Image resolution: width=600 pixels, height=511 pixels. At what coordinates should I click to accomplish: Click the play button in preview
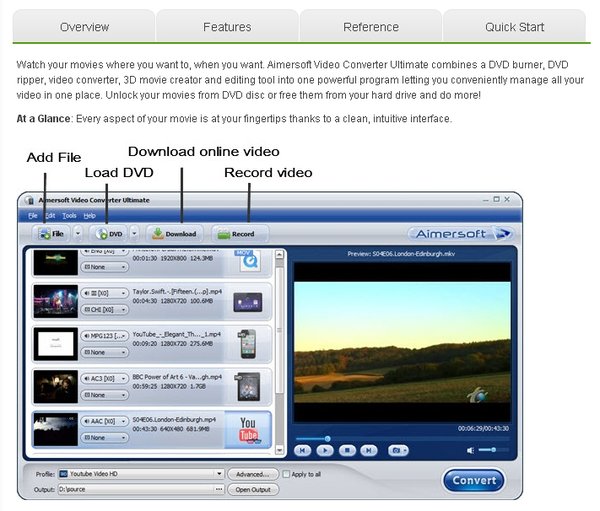click(325, 451)
